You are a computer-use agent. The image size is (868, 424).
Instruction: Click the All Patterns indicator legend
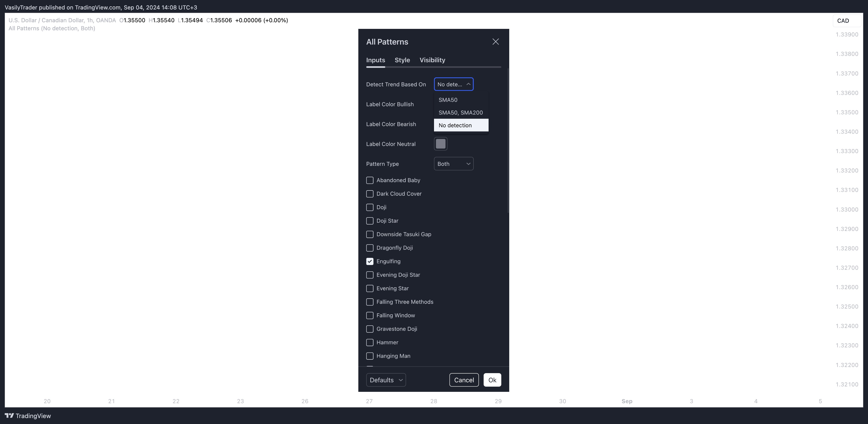[52, 28]
